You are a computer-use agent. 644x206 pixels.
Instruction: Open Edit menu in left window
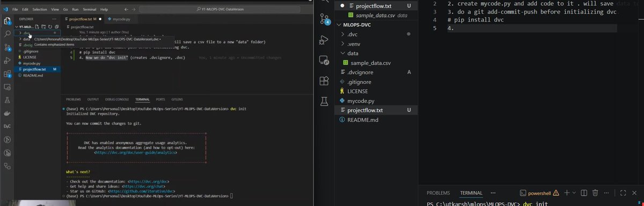pyautogui.click(x=25, y=10)
